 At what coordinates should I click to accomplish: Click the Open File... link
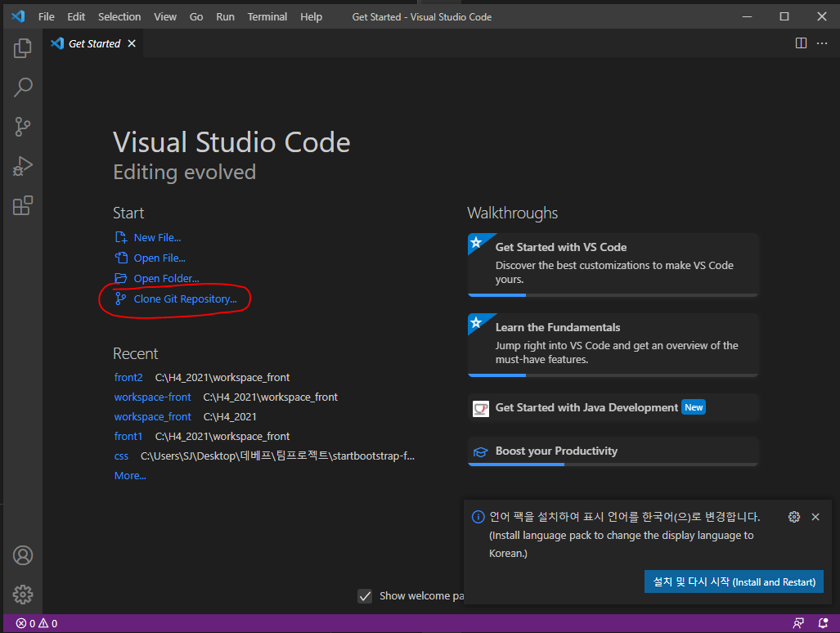(x=159, y=258)
